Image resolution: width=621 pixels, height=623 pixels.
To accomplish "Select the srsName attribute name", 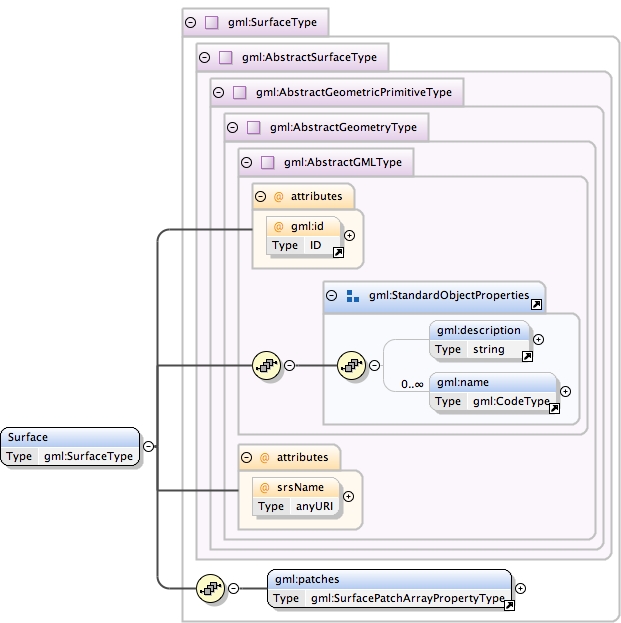I will pyautogui.click(x=300, y=488).
